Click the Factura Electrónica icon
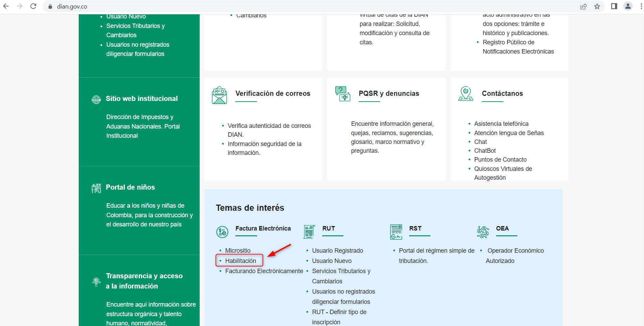This screenshot has height=326, width=644. coord(223,232)
